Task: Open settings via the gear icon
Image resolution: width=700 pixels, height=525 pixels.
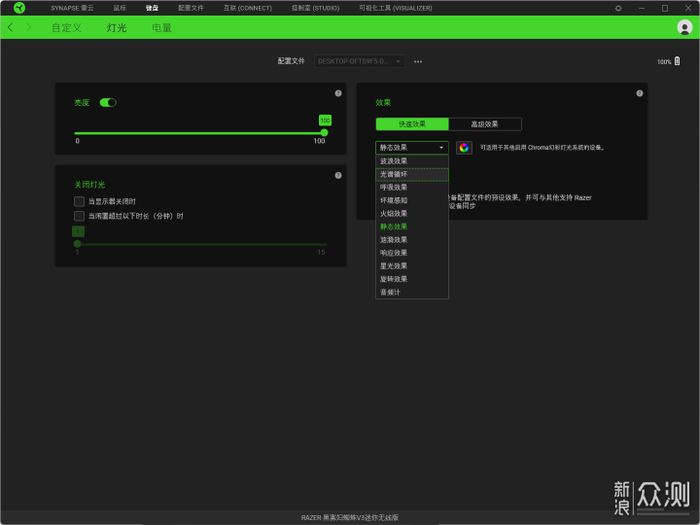Action: tap(618, 8)
